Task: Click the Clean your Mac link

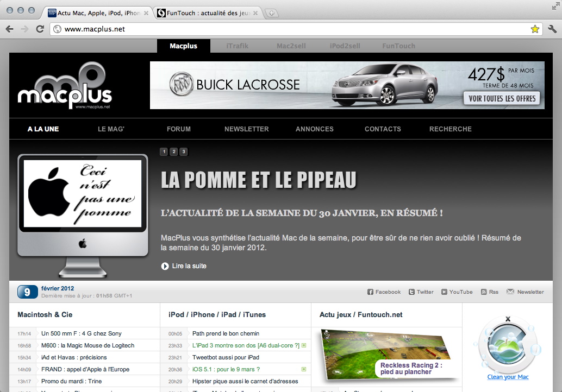Action: tap(508, 377)
